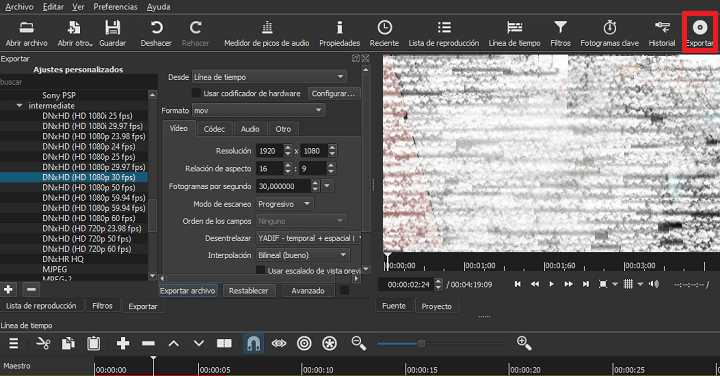Open Fotogramas clave panel

[x=610, y=34]
